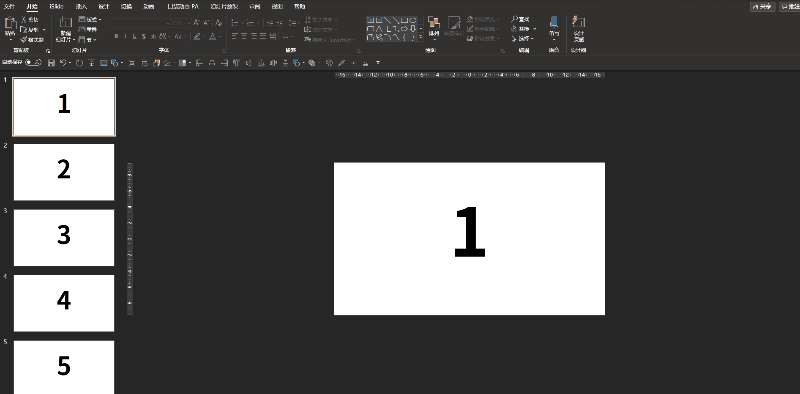Toggle the AutoSave switch

coord(34,62)
